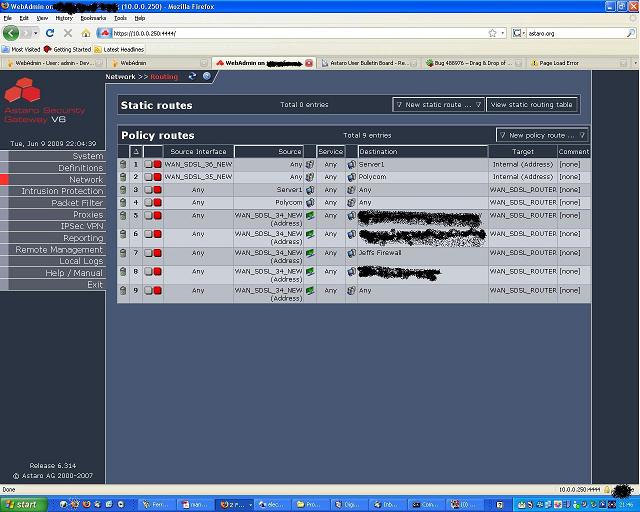Click the round help icon beside Routing breadcrumb

pos(207,76)
